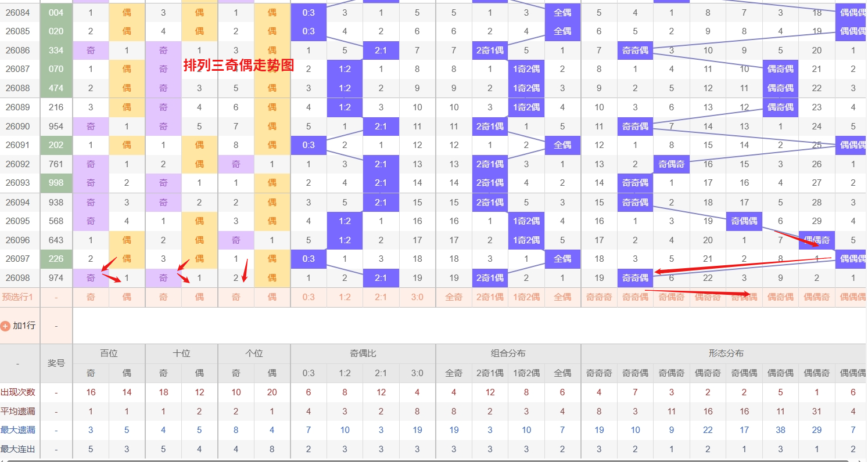Click the 最大遗漏 row label
The height and width of the screenshot is (462, 868).
pos(18,430)
